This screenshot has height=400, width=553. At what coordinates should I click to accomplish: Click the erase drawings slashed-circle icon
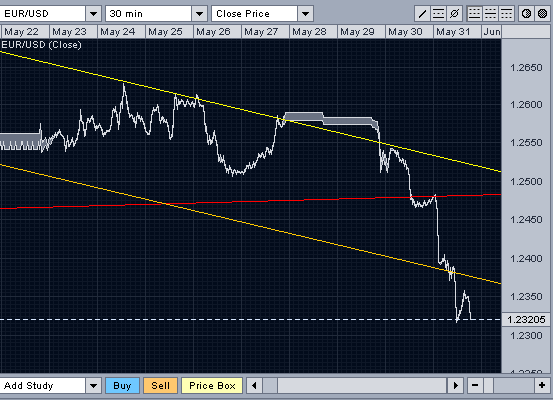coord(455,14)
